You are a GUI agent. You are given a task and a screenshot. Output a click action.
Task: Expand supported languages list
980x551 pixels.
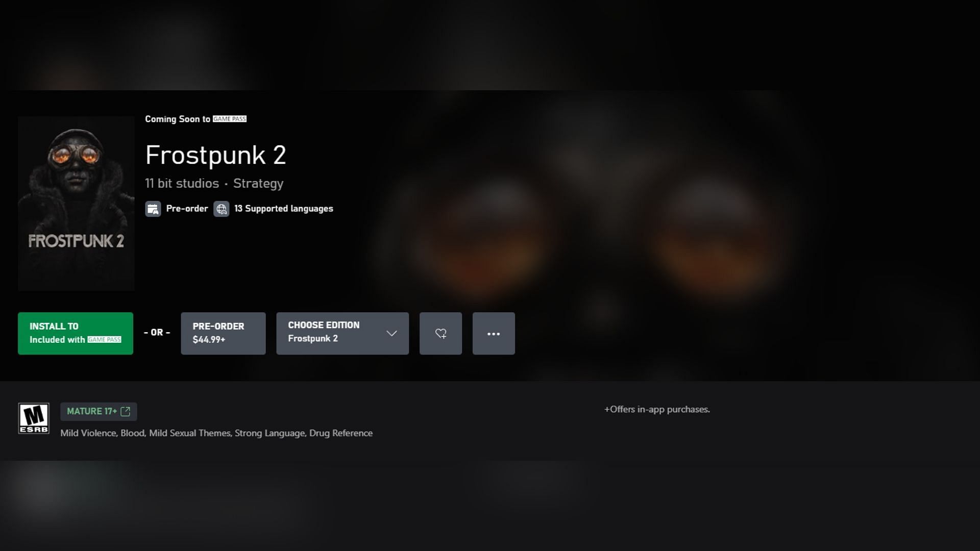[x=274, y=209]
